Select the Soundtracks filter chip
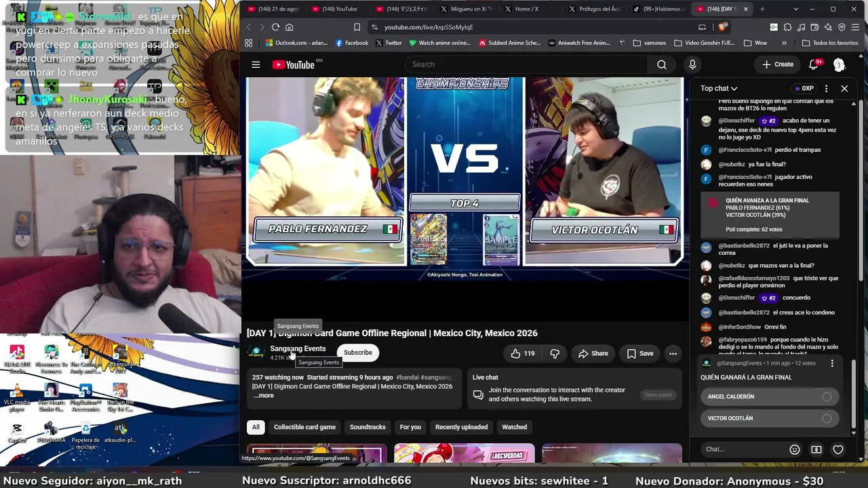 (x=368, y=427)
